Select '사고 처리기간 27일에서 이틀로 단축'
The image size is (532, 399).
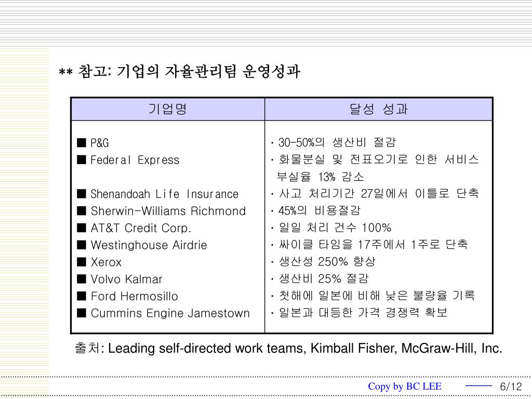pos(379,194)
